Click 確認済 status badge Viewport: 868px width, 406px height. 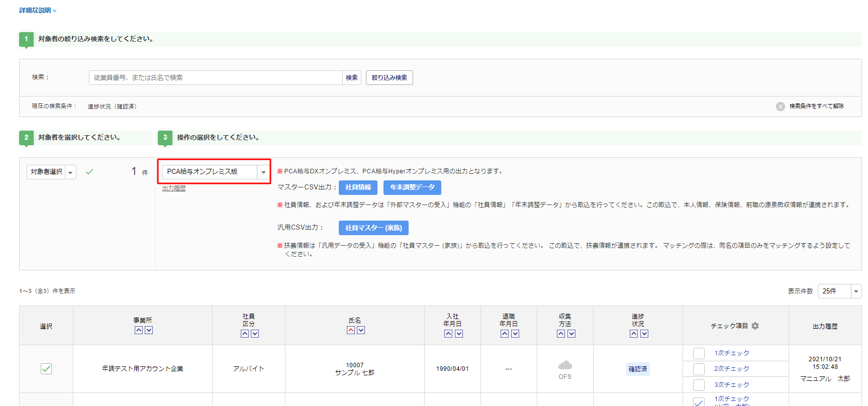638,369
